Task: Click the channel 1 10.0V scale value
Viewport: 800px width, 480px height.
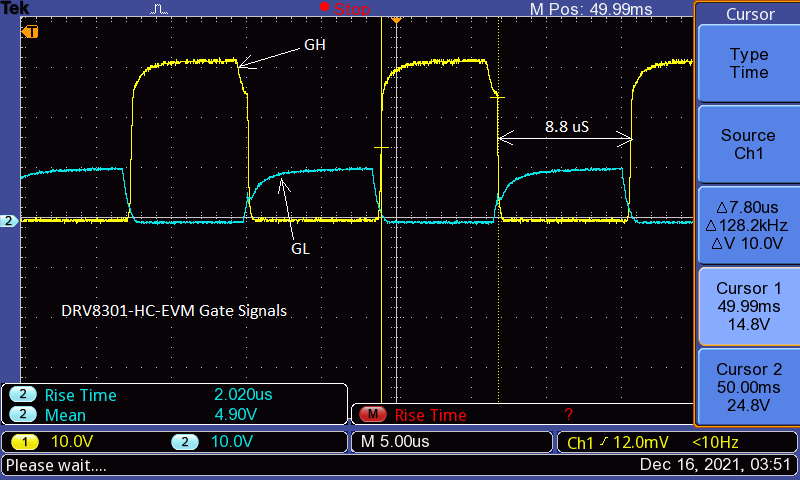Action: [x=72, y=441]
